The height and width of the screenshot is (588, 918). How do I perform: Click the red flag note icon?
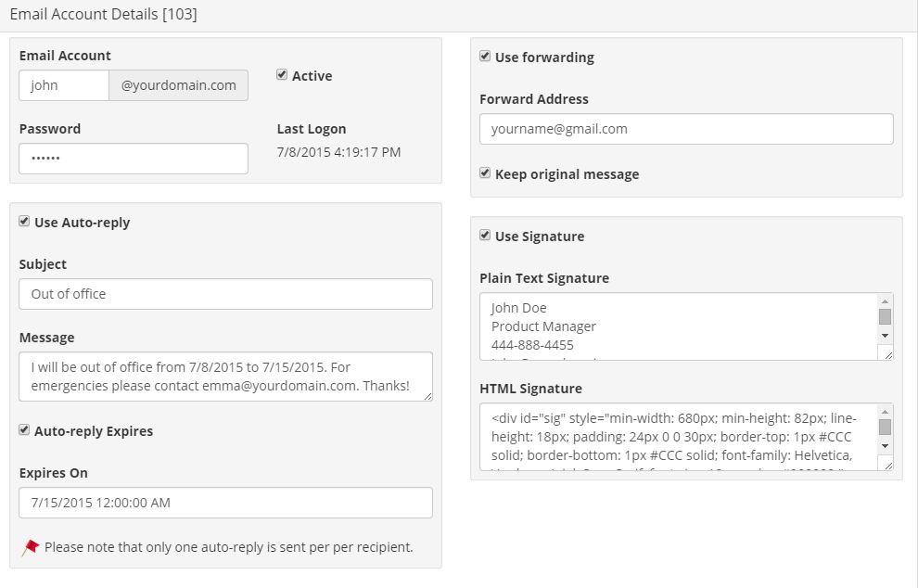[x=31, y=547]
